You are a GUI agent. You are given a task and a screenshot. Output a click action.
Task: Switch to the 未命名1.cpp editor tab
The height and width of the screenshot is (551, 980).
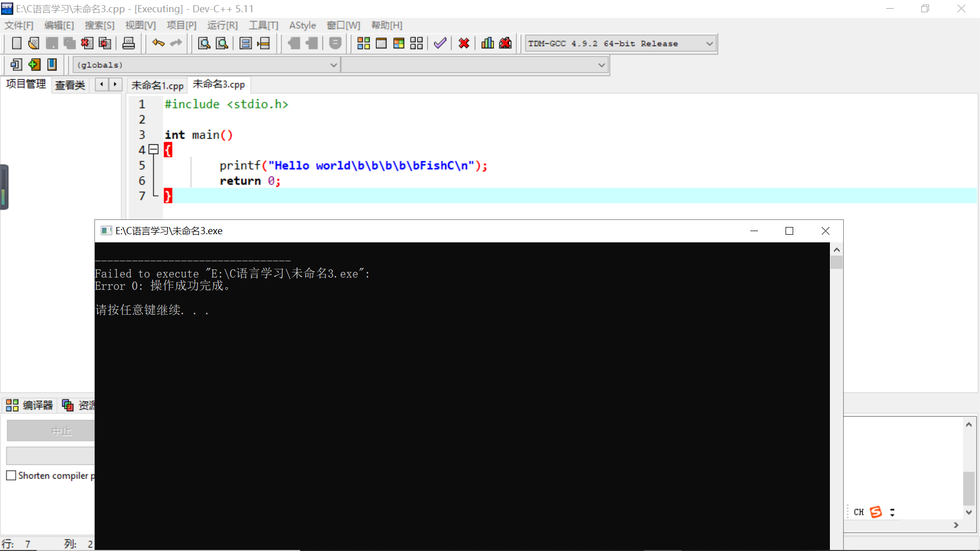(157, 86)
